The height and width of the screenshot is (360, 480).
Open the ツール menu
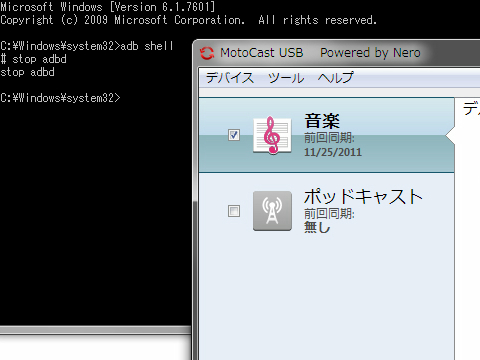(286, 78)
